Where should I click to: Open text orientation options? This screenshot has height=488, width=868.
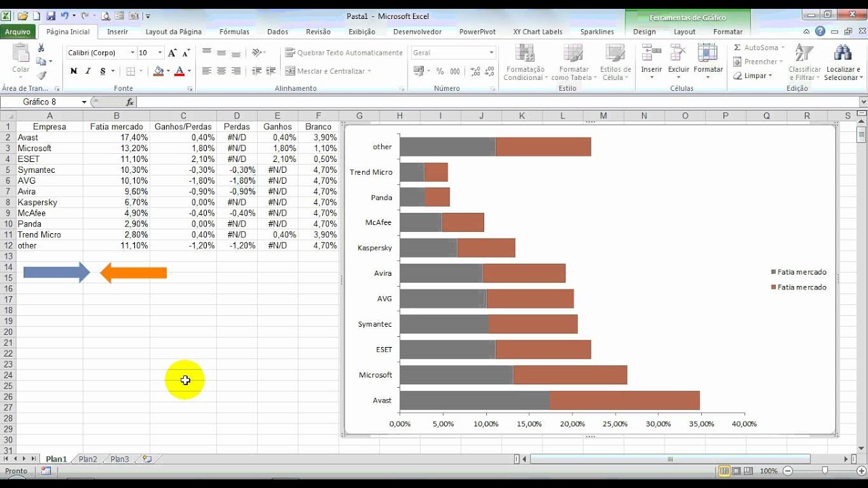tap(258, 53)
